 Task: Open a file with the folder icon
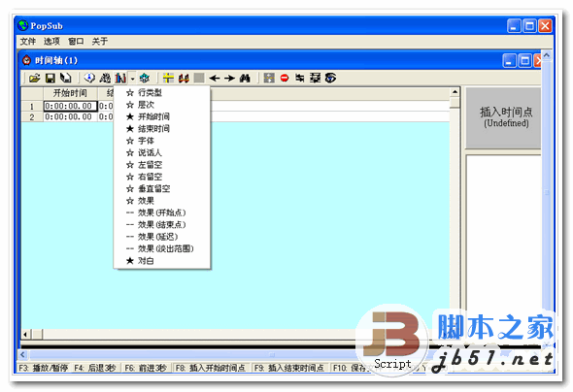pyautogui.click(x=34, y=78)
